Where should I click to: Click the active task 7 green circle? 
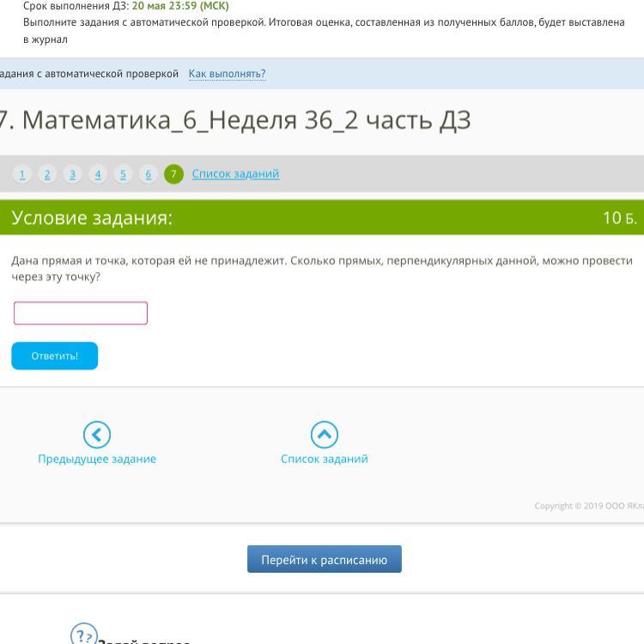[x=173, y=174]
